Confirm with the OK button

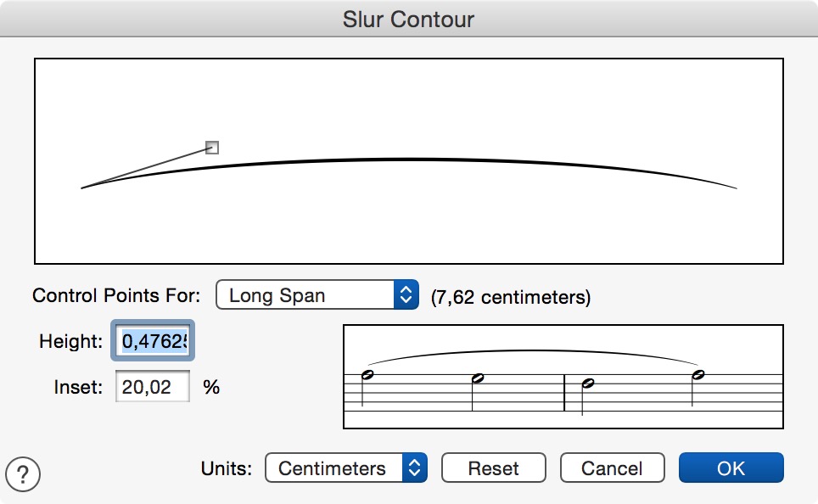(x=731, y=468)
